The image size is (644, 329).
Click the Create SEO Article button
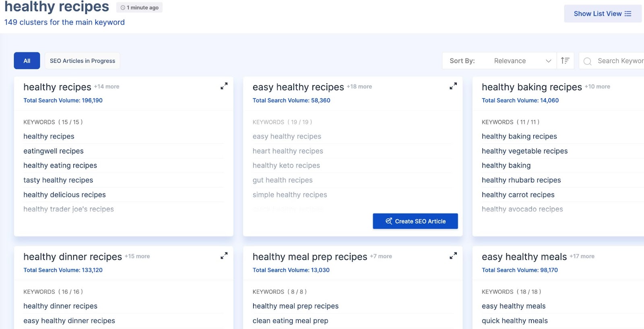tap(415, 221)
